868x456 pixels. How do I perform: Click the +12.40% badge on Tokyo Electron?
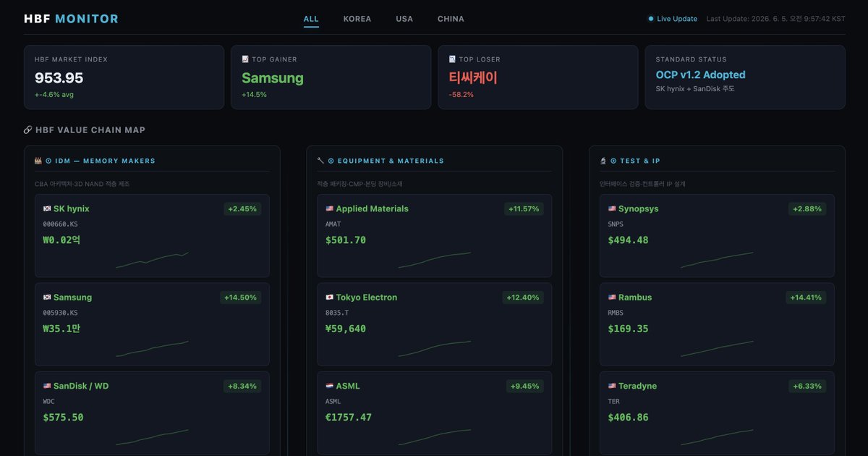click(523, 297)
